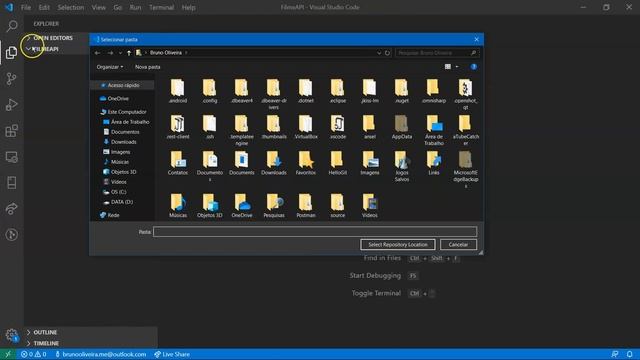Open the notifications bell in status bar
The image size is (640, 360).
click(x=630, y=354)
